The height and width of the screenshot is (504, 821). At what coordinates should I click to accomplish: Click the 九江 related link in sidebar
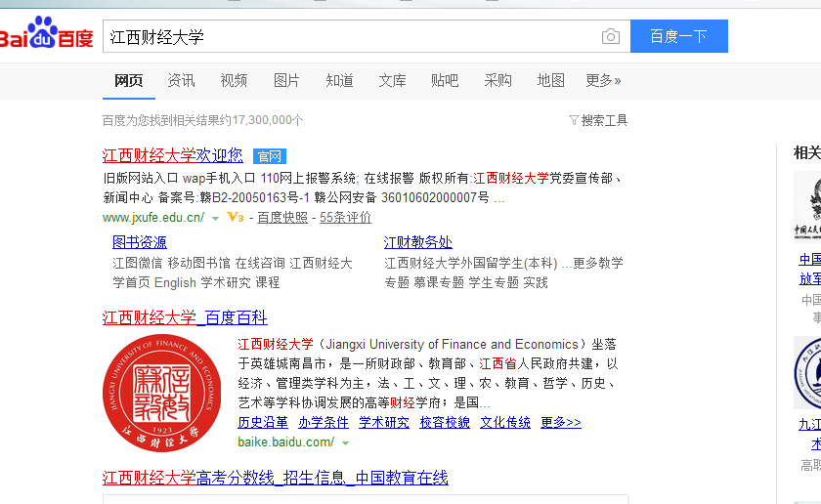point(809,425)
